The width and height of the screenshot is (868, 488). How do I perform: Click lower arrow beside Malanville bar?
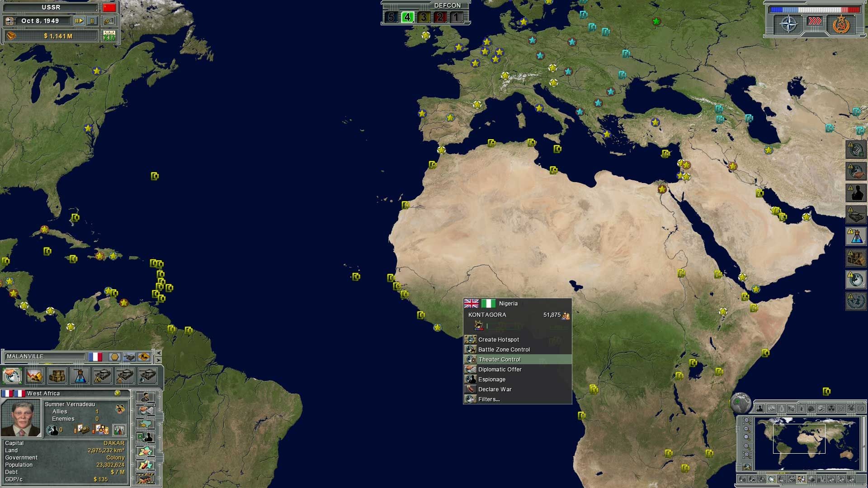click(x=158, y=360)
